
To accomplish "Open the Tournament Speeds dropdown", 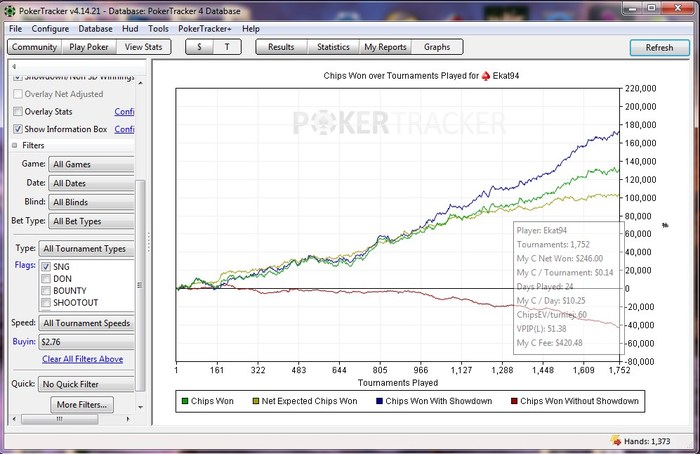I will pyautogui.click(x=87, y=323).
